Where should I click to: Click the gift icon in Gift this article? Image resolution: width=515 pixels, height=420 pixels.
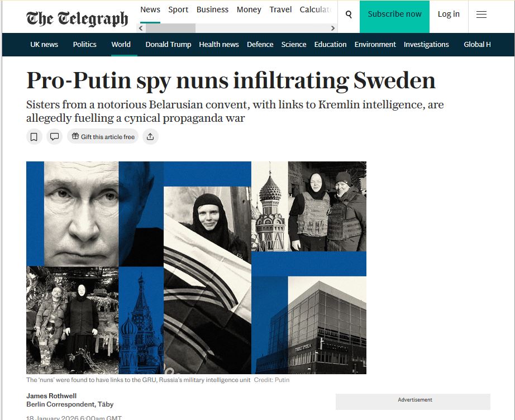(x=75, y=136)
